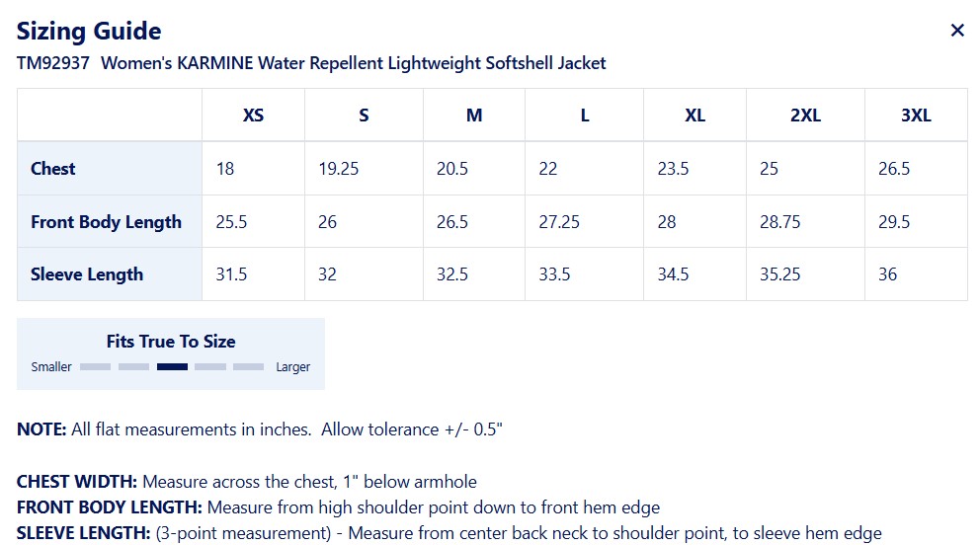This screenshot has width=980, height=545.
Task: Click the fit-scale segment nearest Smaller
Action: pyautogui.click(x=95, y=367)
